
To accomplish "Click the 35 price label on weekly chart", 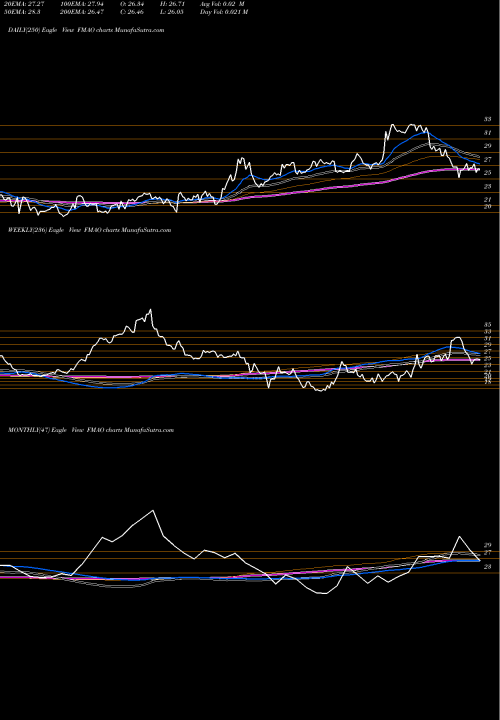I will click(x=487, y=324).
